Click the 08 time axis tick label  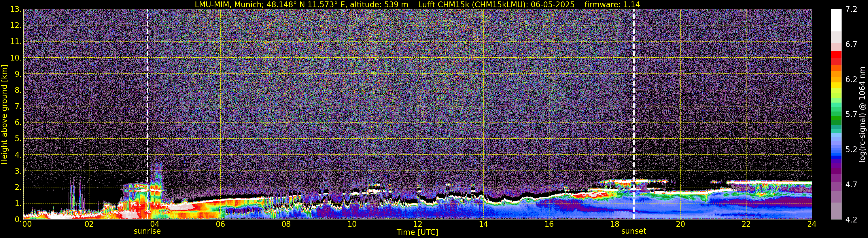[x=286, y=224]
